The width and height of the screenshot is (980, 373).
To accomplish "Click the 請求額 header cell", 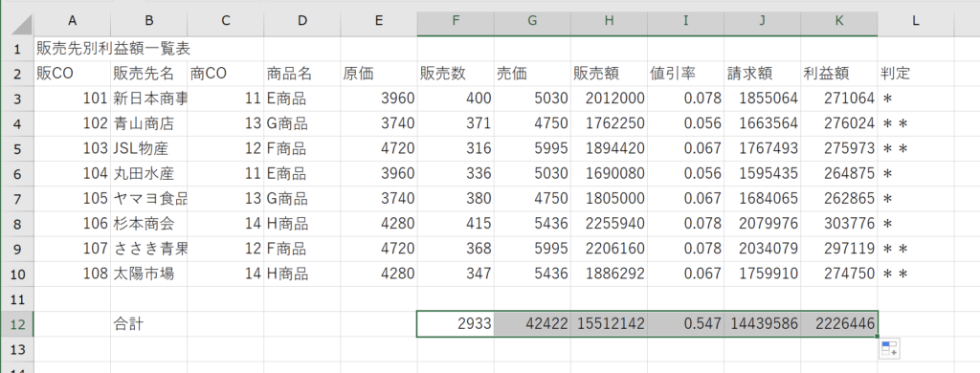I will (762, 74).
